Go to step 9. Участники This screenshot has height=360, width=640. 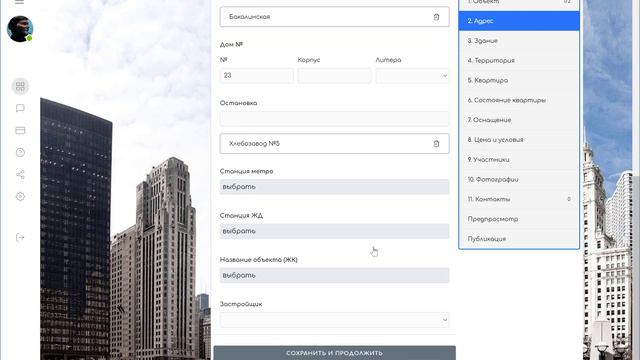[519, 160]
